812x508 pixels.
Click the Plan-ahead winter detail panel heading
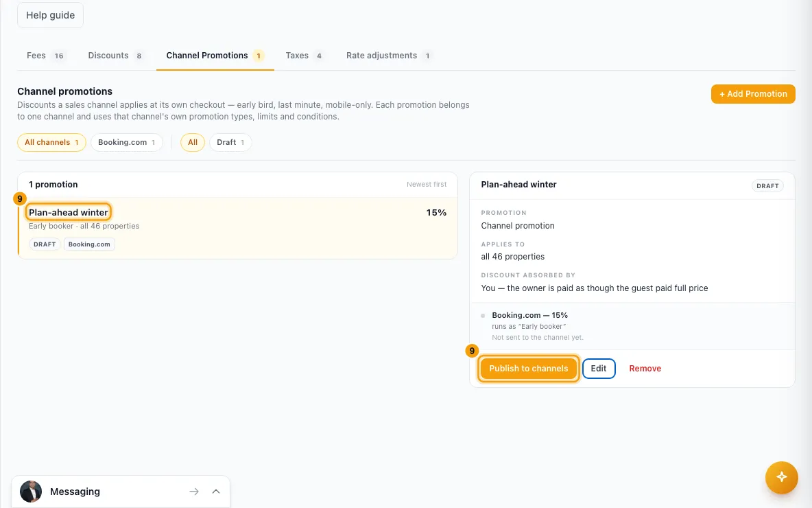(x=519, y=185)
